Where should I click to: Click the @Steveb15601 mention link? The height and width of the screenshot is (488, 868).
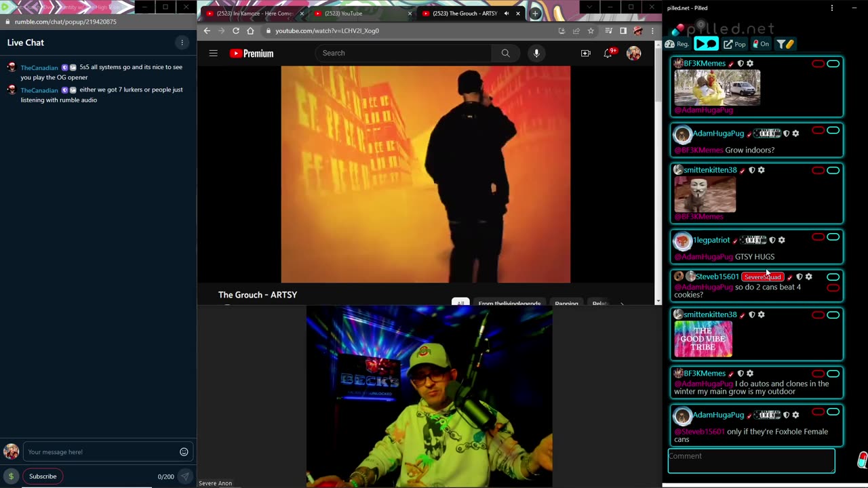(699, 431)
